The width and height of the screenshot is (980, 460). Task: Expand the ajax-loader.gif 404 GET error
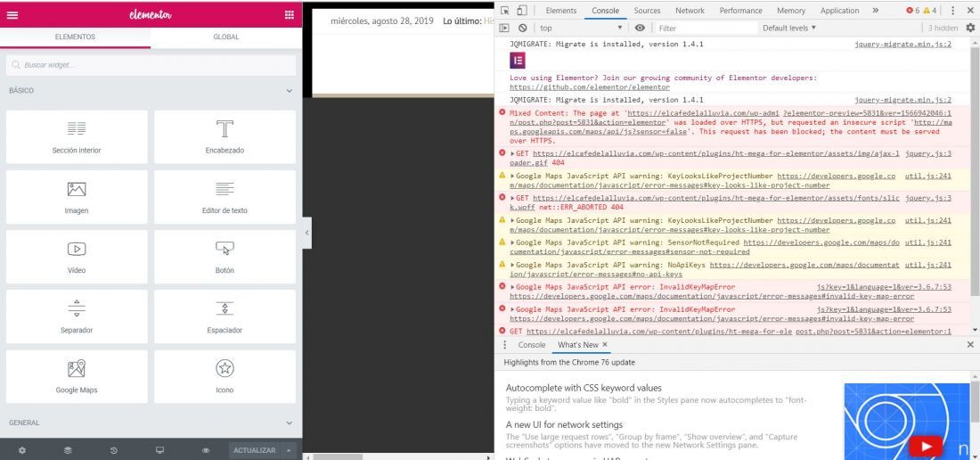513,153
